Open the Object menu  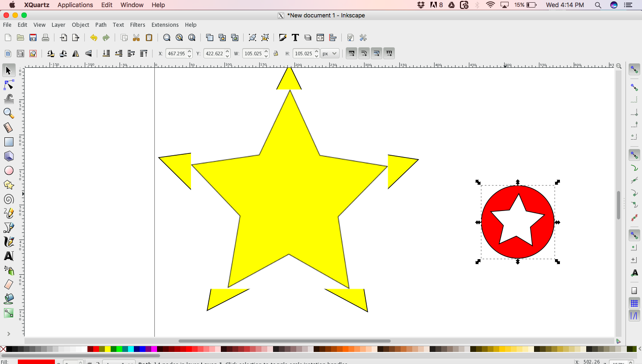point(81,25)
